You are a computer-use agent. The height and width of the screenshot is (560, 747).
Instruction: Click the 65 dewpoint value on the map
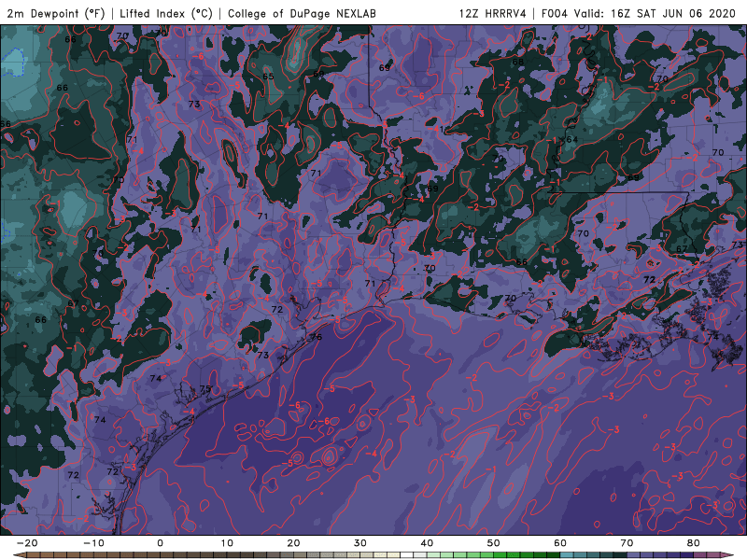(268, 77)
